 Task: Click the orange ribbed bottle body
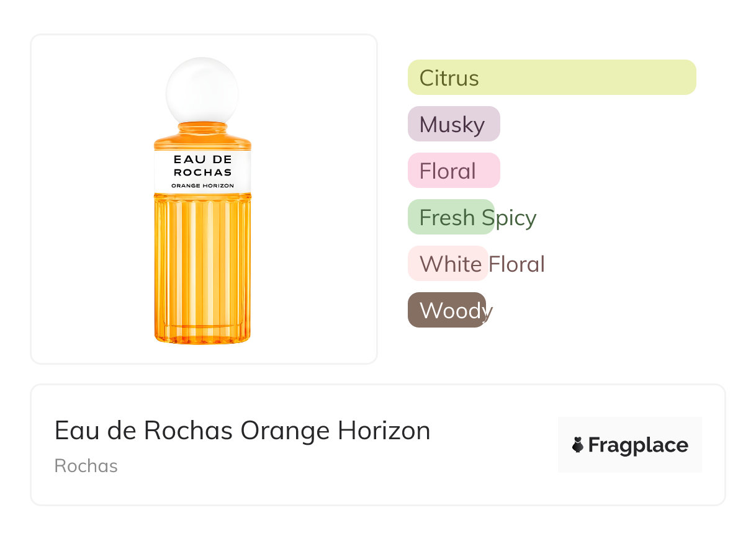[x=202, y=267]
